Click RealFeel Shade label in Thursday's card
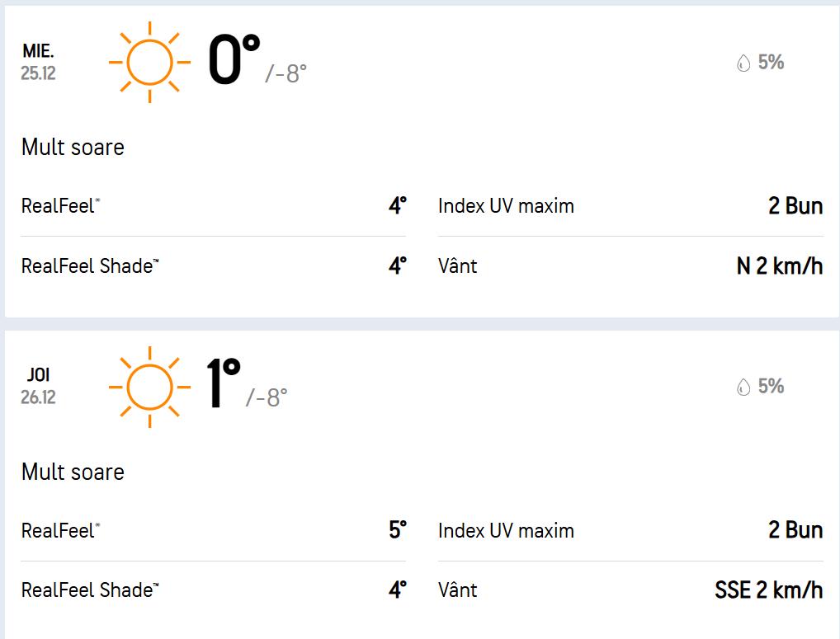The width and height of the screenshot is (840, 639). pyautogui.click(x=89, y=590)
